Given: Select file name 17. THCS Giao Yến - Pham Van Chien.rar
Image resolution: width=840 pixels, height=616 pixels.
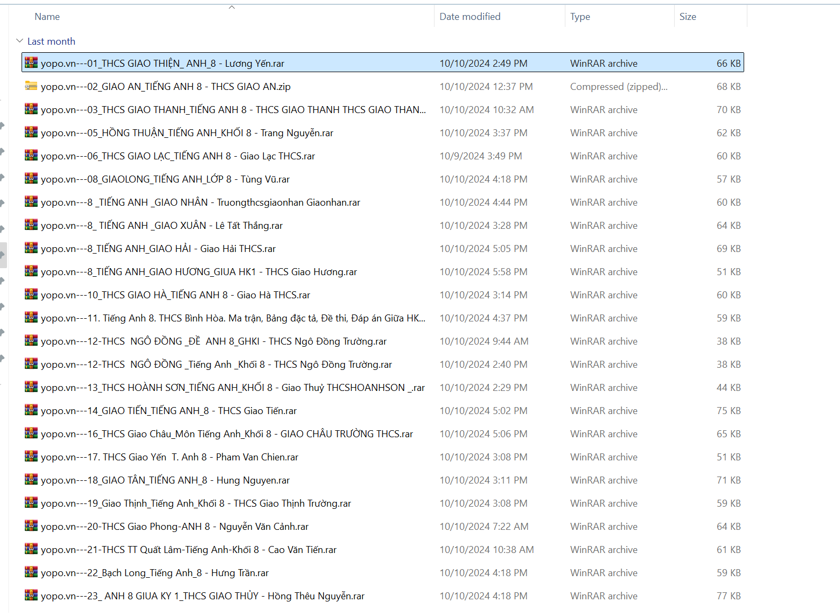Looking at the screenshot, I should click(x=170, y=457).
